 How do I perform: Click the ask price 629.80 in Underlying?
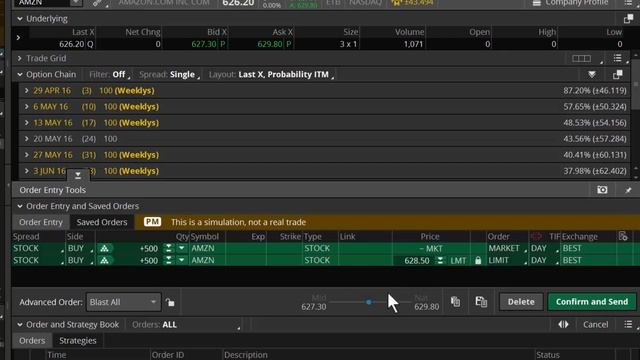coord(270,44)
